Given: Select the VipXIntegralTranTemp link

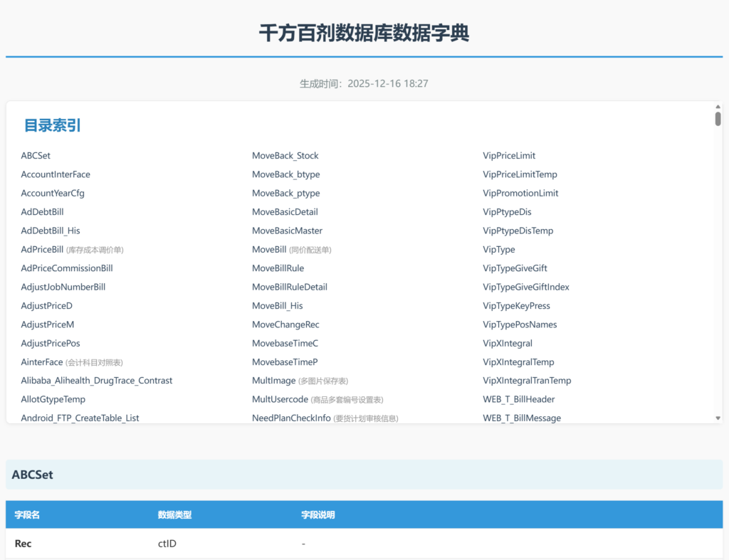Looking at the screenshot, I should tap(527, 381).
